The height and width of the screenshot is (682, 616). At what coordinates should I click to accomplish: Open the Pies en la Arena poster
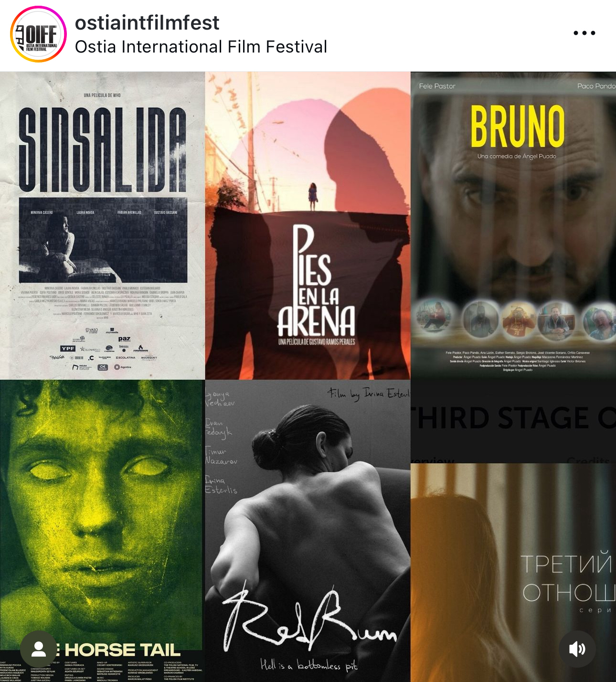click(x=308, y=225)
